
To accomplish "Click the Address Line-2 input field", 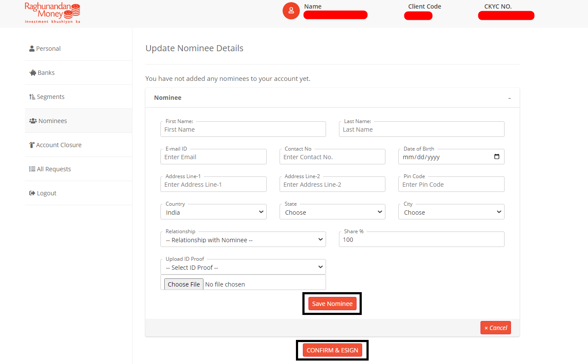I will pos(332,184).
